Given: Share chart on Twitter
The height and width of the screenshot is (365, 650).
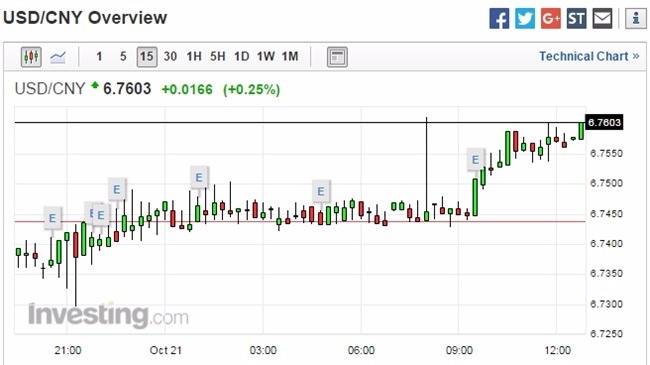Looking at the screenshot, I should 525,19.
